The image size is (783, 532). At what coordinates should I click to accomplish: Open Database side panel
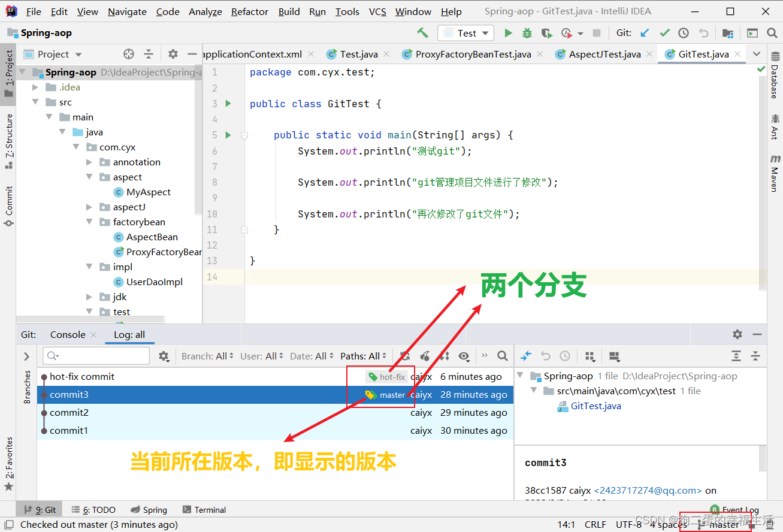(x=775, y=75)
